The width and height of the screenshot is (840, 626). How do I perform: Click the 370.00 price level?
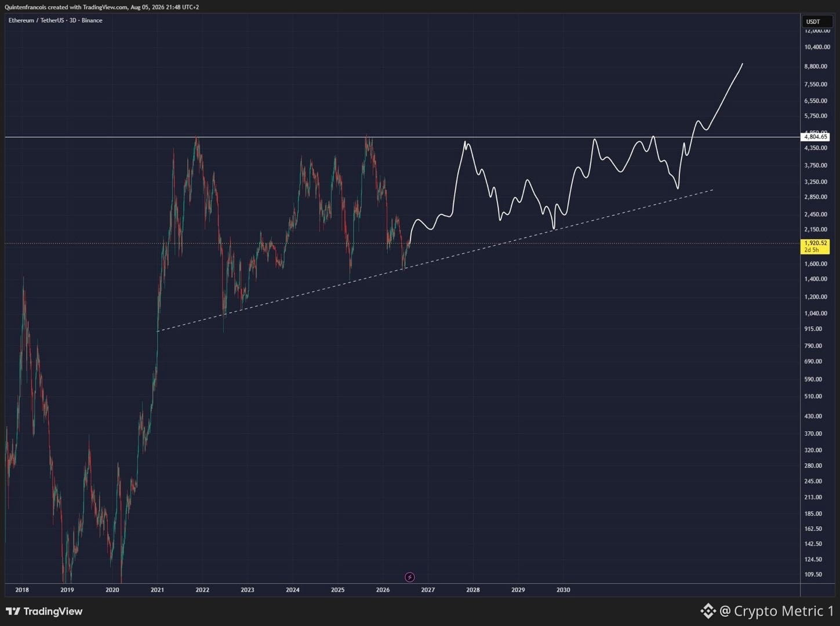click(x=813, y=434)
